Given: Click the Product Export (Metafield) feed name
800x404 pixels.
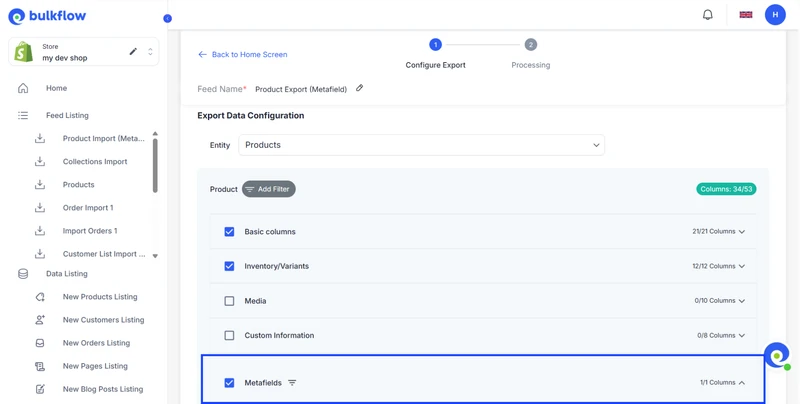Looking at the screenshot, I should coord(301,89).
